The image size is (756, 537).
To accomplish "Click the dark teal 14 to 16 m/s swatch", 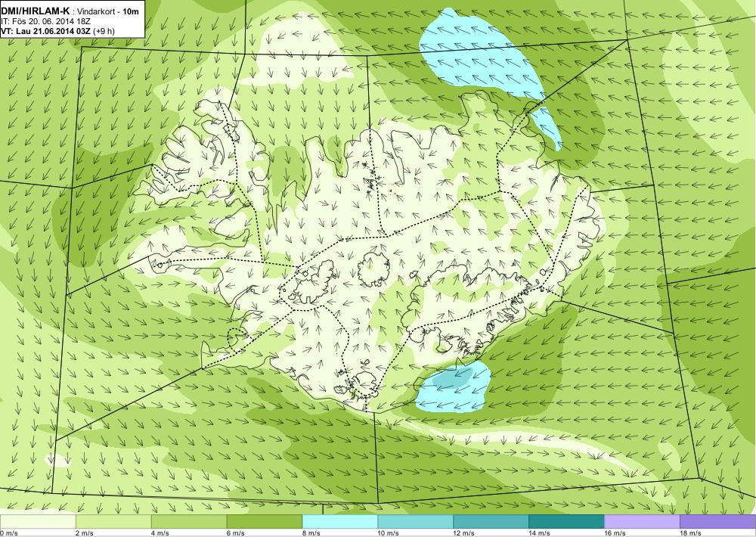I will point(566,522).
